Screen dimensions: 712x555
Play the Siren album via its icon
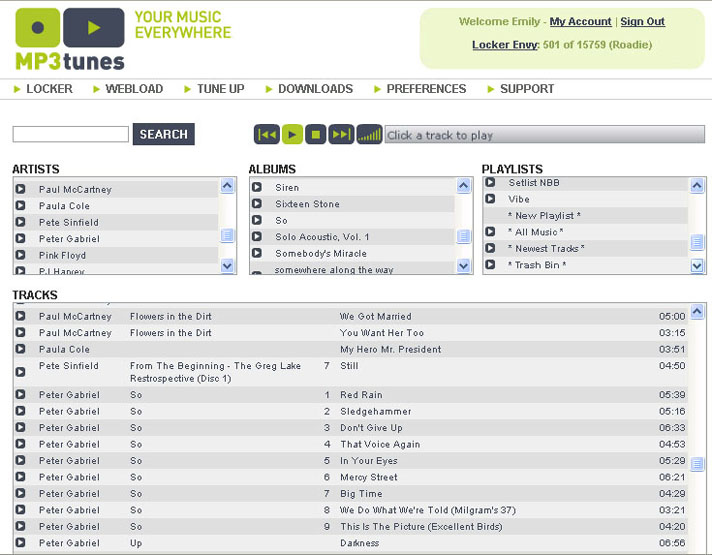click(257, 187)
